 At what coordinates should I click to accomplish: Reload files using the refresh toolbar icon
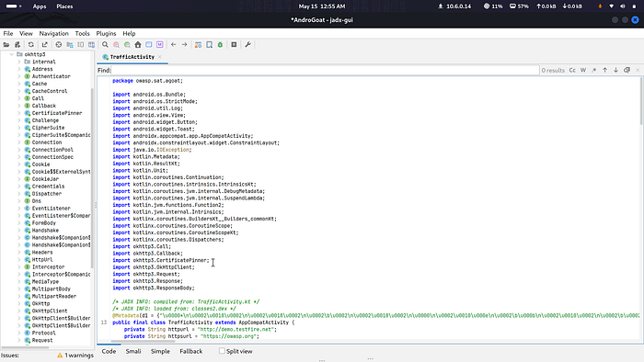coord(30,45)
